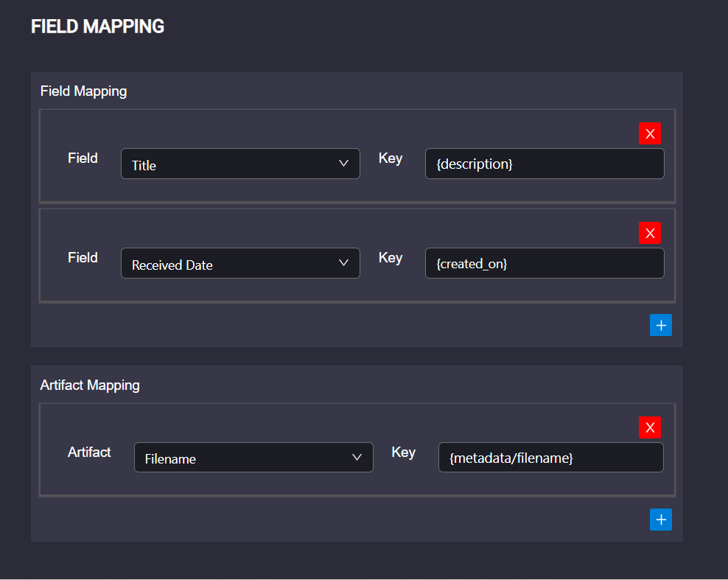This screenshot has height=580, width=728.
Task: Click the Artifact label beside Filename
Action: point(89,452)
